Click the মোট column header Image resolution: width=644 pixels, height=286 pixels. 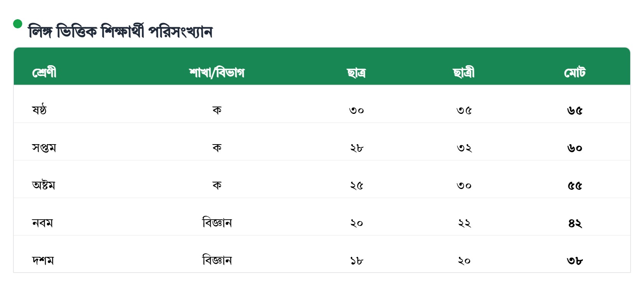(x=575, y=72)
